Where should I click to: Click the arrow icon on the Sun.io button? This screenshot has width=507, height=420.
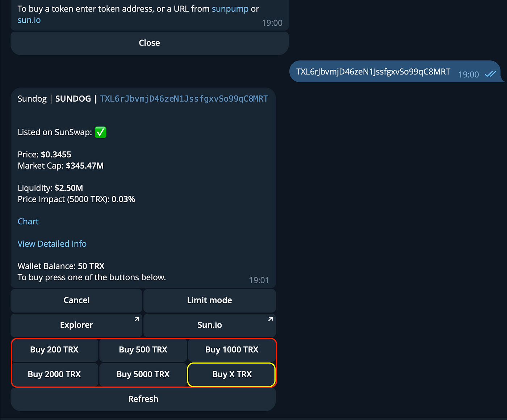point(270,319)
